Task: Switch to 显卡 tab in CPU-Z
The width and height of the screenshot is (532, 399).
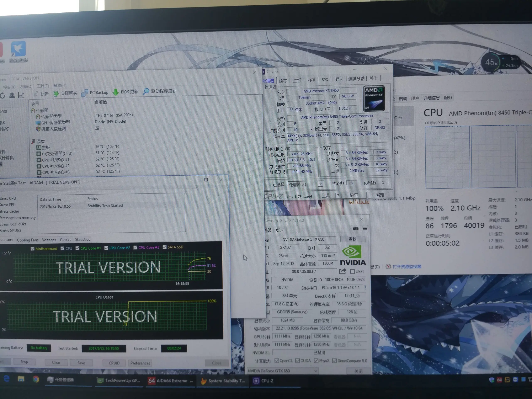Action: point(339,79)
